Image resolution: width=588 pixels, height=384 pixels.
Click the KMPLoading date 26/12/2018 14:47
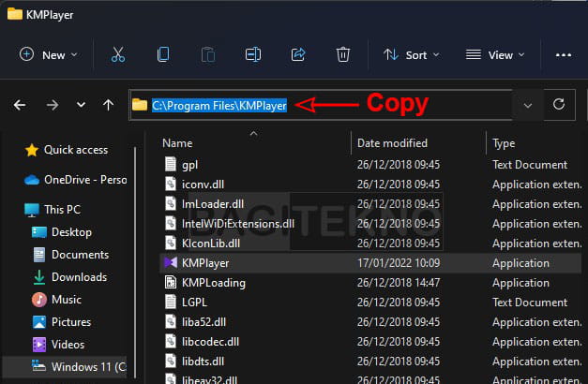(399, 283)
